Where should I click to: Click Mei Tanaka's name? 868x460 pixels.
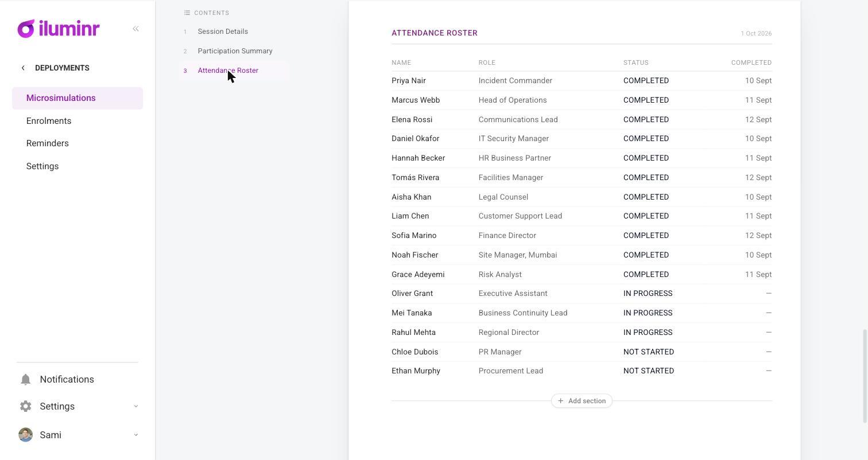(x=412, y=313)
